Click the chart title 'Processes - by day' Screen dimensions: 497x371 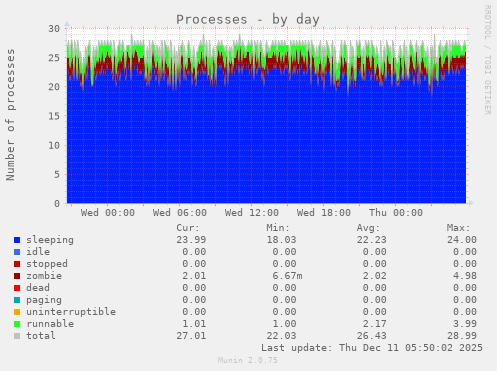[x=248, y=20]
